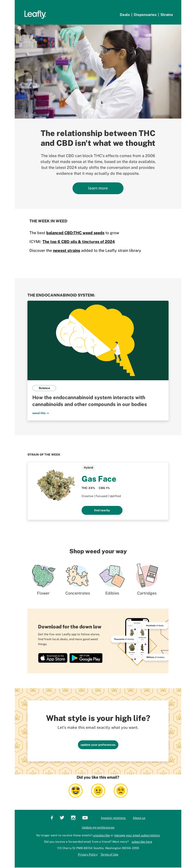Click the 'learn more' button
The height and width of the screenshot is (868, 196).
[98, 188]
